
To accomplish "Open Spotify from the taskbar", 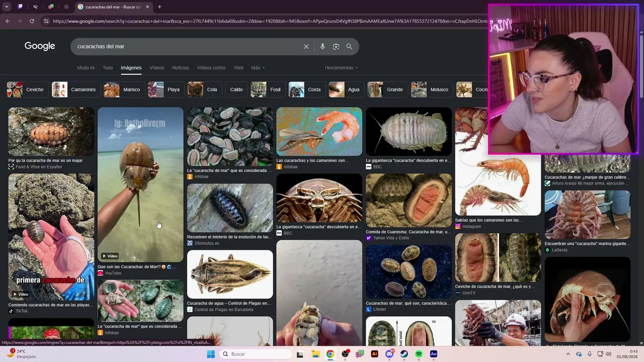I will (x=419, y=354).
